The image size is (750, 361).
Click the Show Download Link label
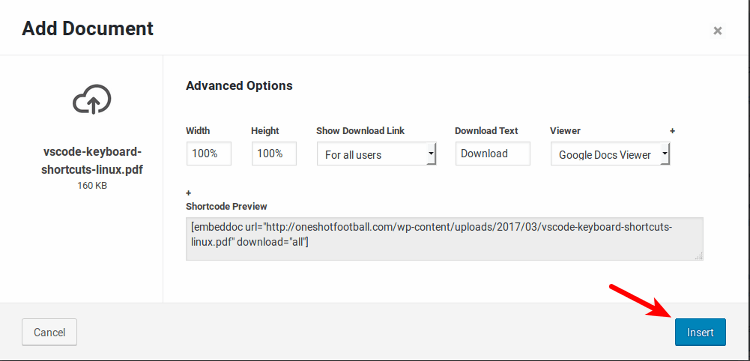coord(360,131)
